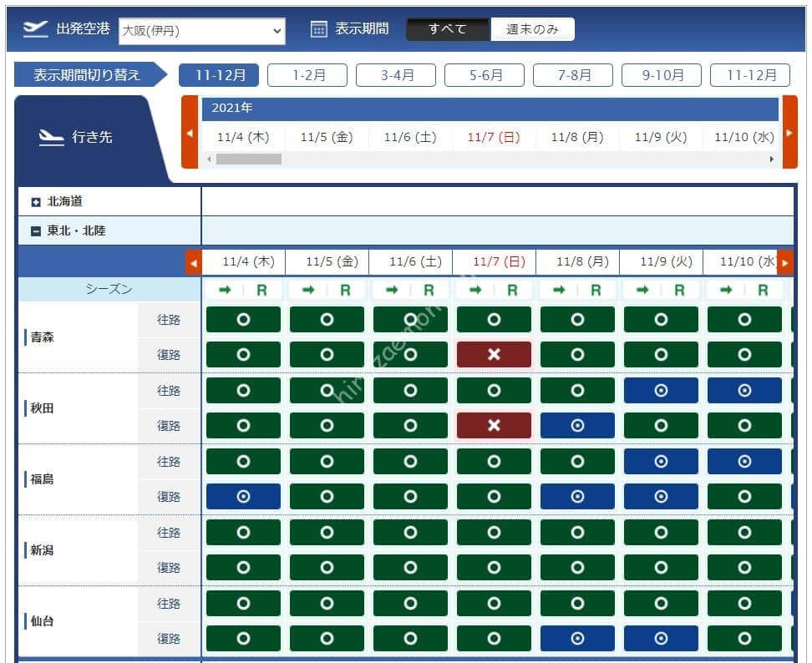Switch to the last 11-12月 period tab
The height and width of the screenshot is (663, 812).
click(750, 75)
